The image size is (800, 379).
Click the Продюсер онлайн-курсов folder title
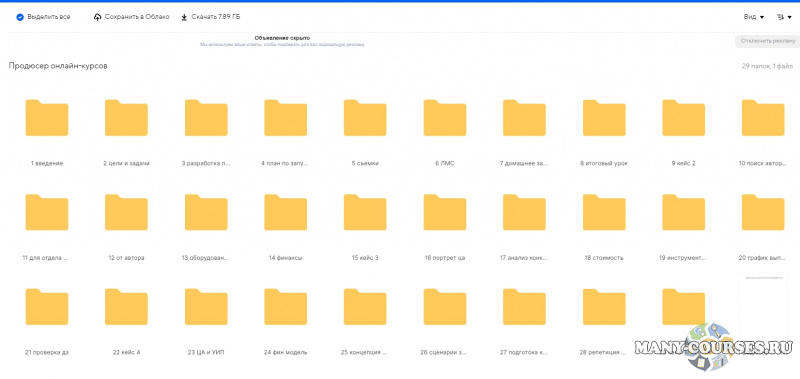click(x=58, y=66)
